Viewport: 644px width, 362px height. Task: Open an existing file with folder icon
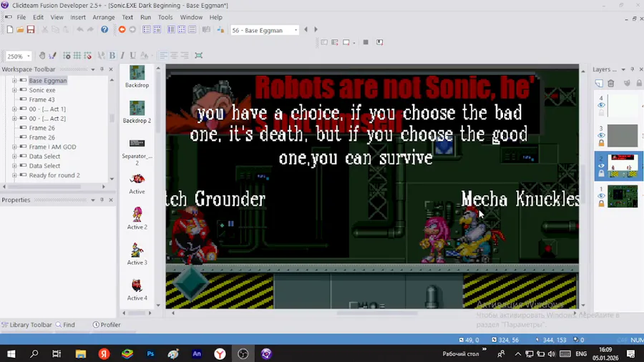(20, 29)
